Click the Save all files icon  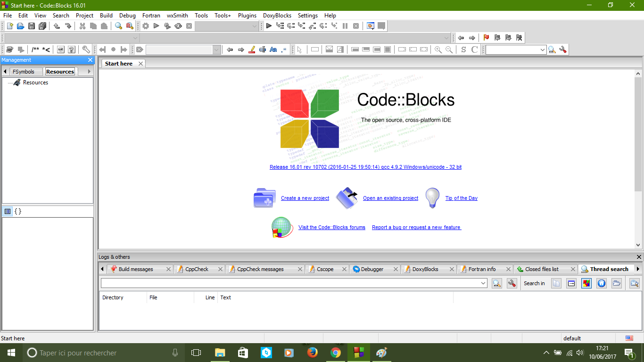pyautogui.click(x=43, y=26)
